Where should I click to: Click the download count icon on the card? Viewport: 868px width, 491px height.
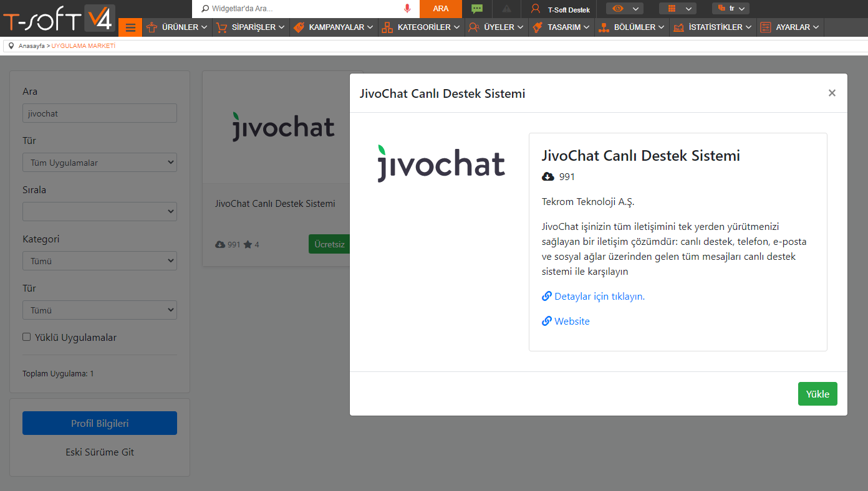pyautogui.click(x=220, y=245)
